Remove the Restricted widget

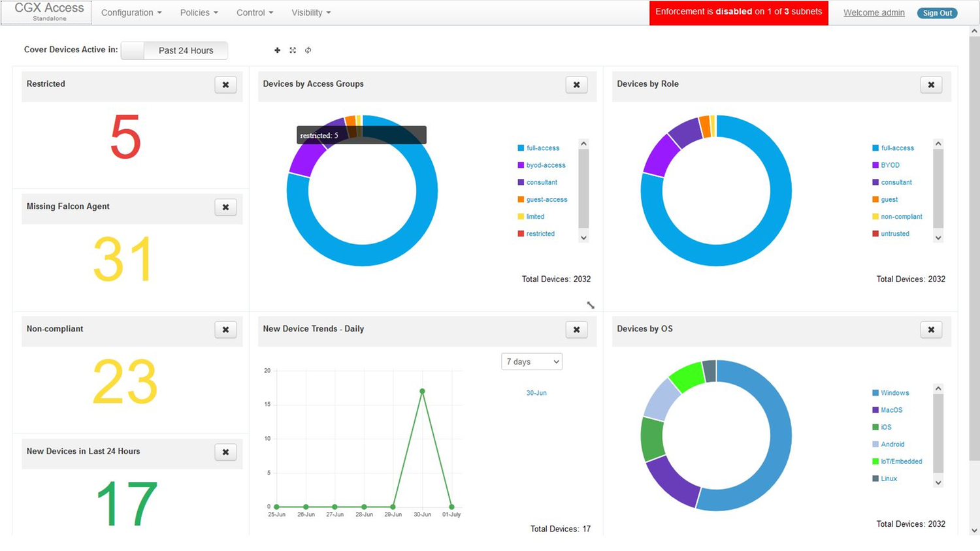pos(225,85)
